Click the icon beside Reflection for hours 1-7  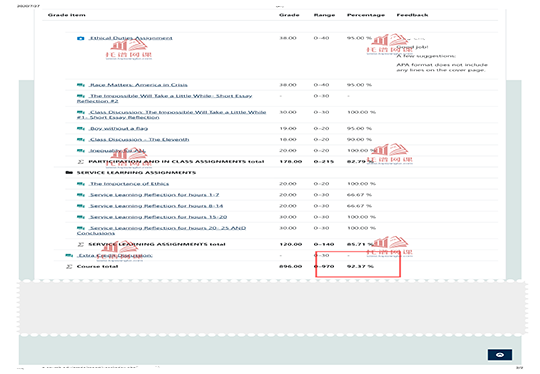point(81,195)
